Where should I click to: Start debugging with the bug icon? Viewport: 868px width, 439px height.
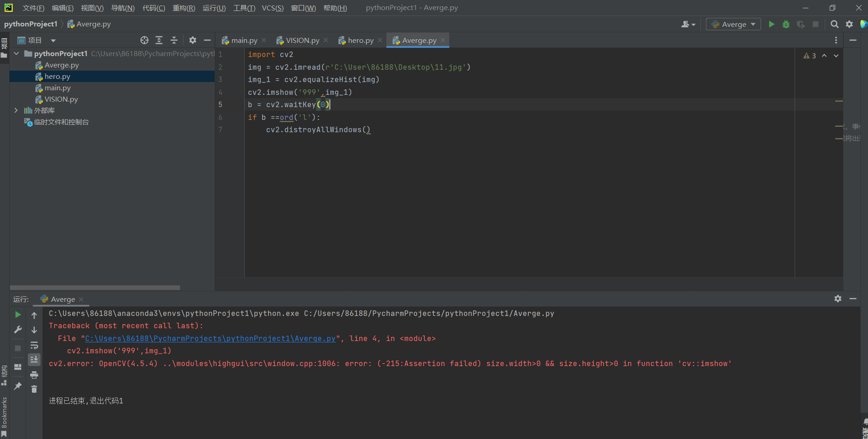[x=786, y=24]
